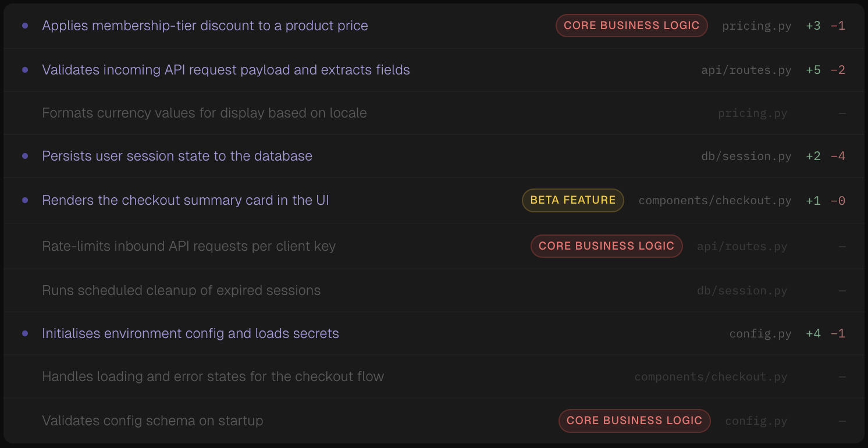
Task: Select 'Runs scheduled cleanup of expired sessions'
Action: (181, 290)
